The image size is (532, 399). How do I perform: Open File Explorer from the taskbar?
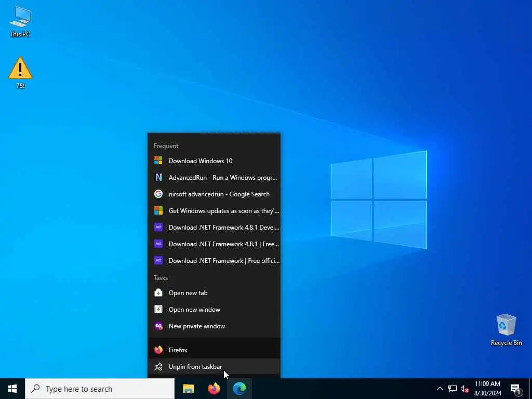pyautogui.click(x=188, y=389)
